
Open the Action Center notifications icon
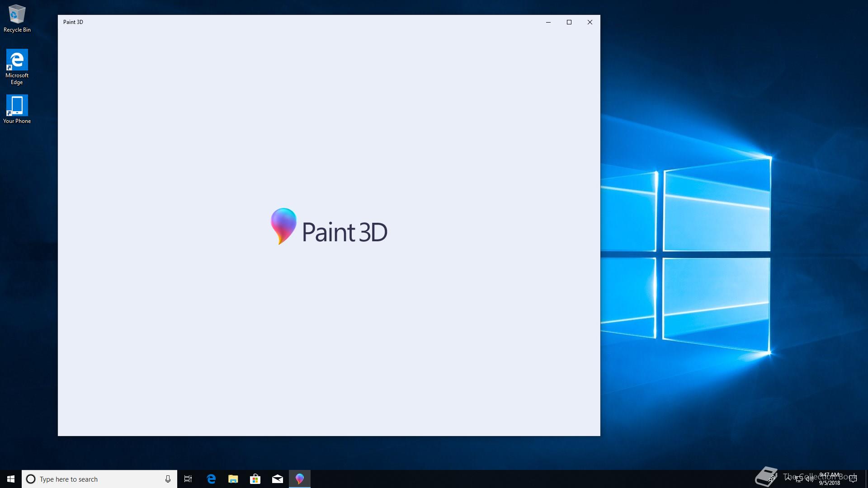coord(853,479)
